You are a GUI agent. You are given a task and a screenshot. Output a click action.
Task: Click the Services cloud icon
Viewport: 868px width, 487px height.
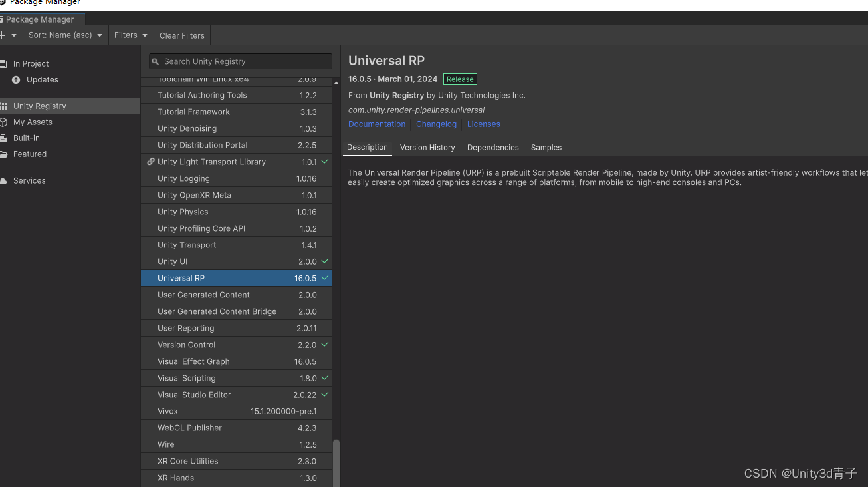3,181
